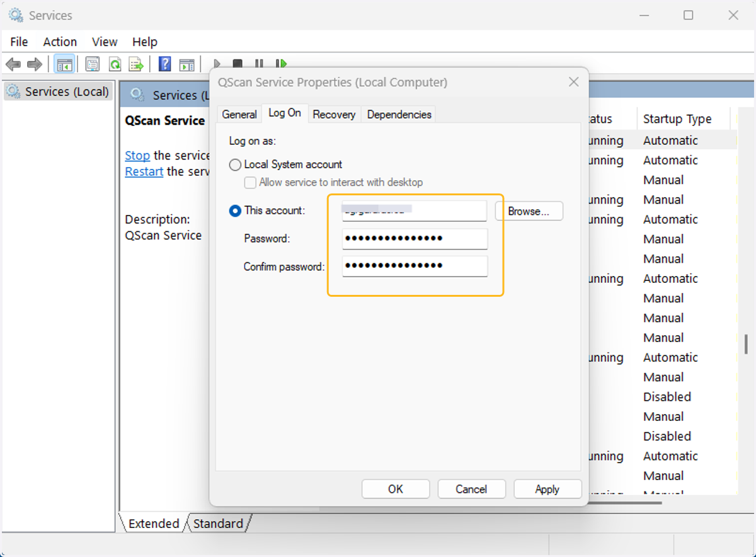Screen dimensions: 756x557
Task: Switch to the Extended view tab
Action: [x=153, y=524]
